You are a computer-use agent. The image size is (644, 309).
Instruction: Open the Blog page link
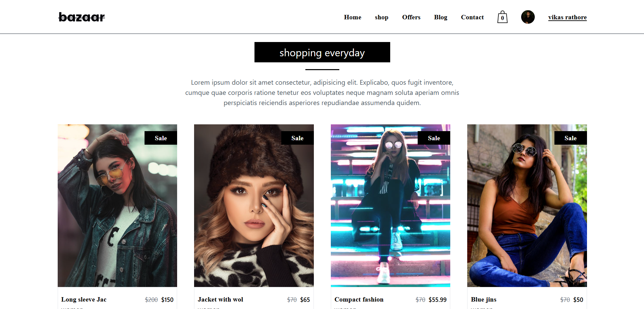click(440, 17)
